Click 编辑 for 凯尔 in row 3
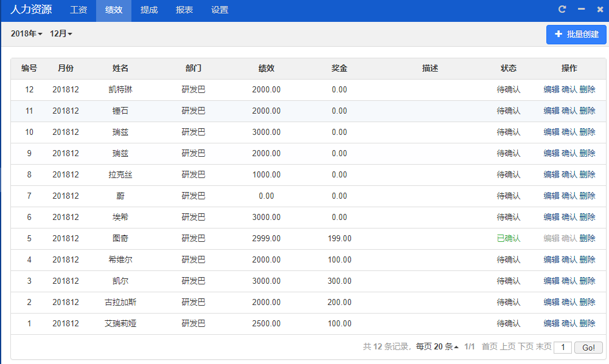609x364 pixels. click(551, 281)
